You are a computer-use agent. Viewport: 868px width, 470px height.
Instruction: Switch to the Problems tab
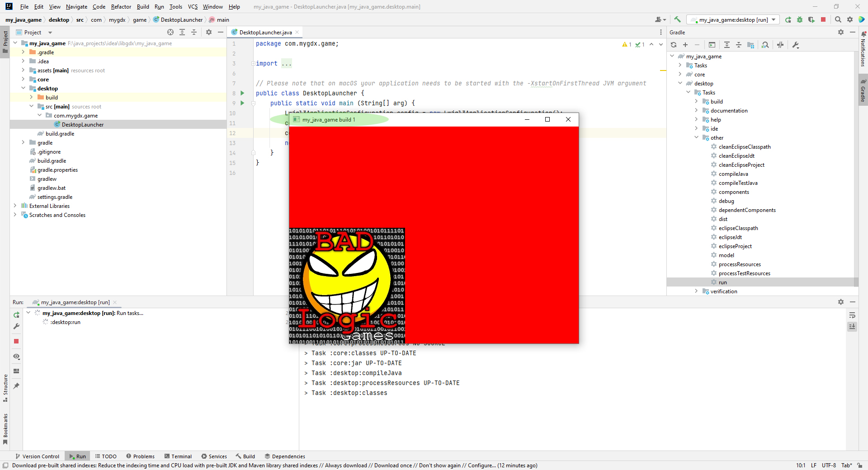pyautogui.click(x=141, y=456)
